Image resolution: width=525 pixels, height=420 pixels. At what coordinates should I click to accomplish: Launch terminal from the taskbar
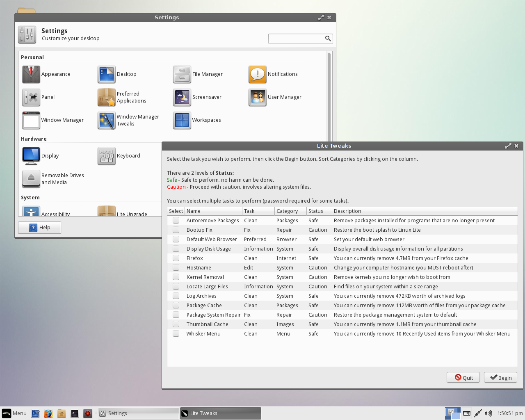point(75,413)
